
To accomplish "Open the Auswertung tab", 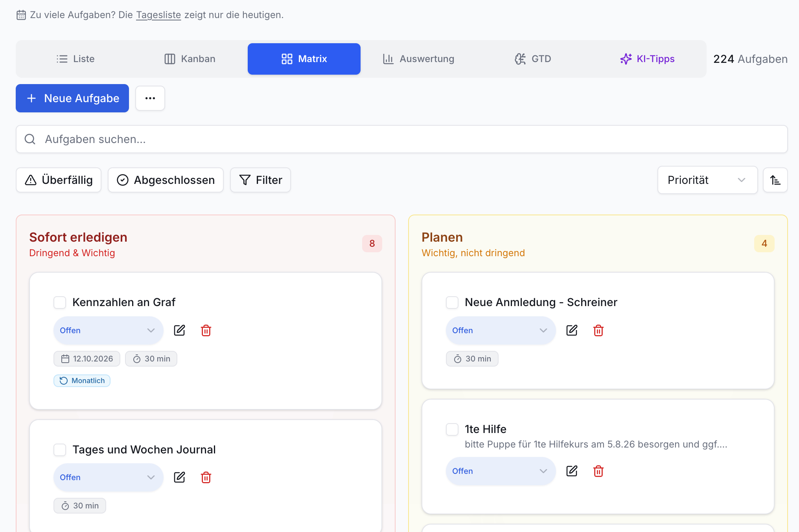I will pyautogui.click(x=418, y=59).
